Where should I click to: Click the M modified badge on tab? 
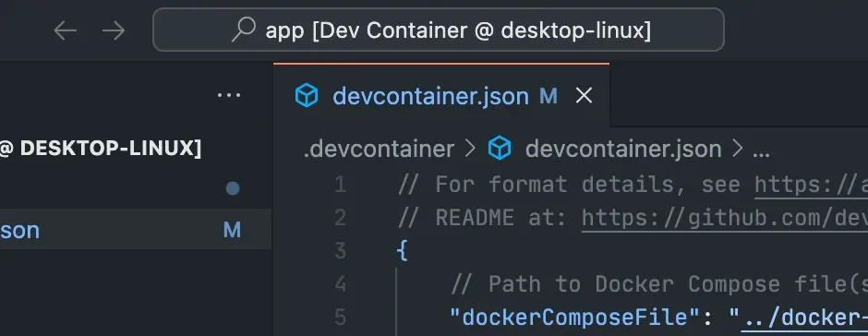[548, 96]
